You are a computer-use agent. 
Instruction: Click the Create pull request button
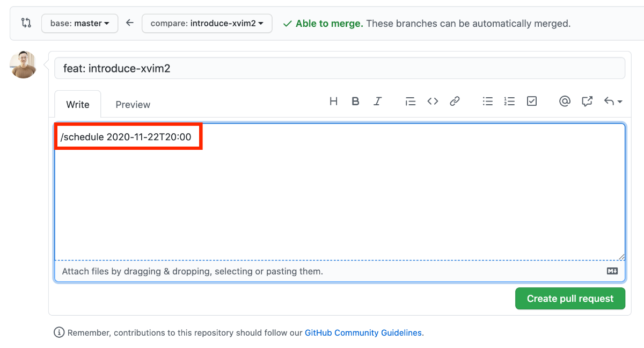pyautogui.click(x=570, y=299)
